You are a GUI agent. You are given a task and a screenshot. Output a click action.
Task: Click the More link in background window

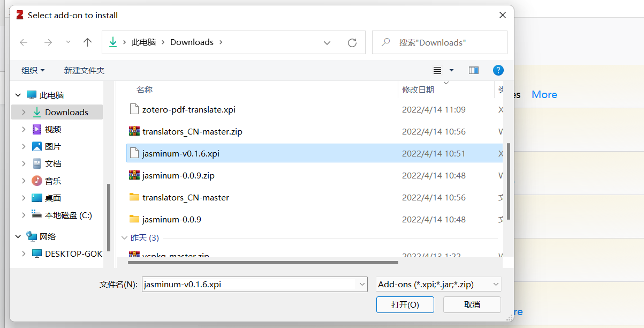click(544, 94)
